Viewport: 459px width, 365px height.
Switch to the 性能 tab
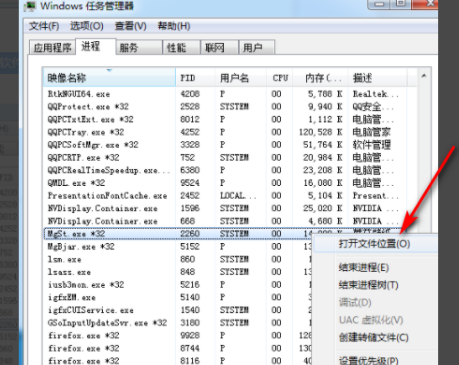click(181, 47)
